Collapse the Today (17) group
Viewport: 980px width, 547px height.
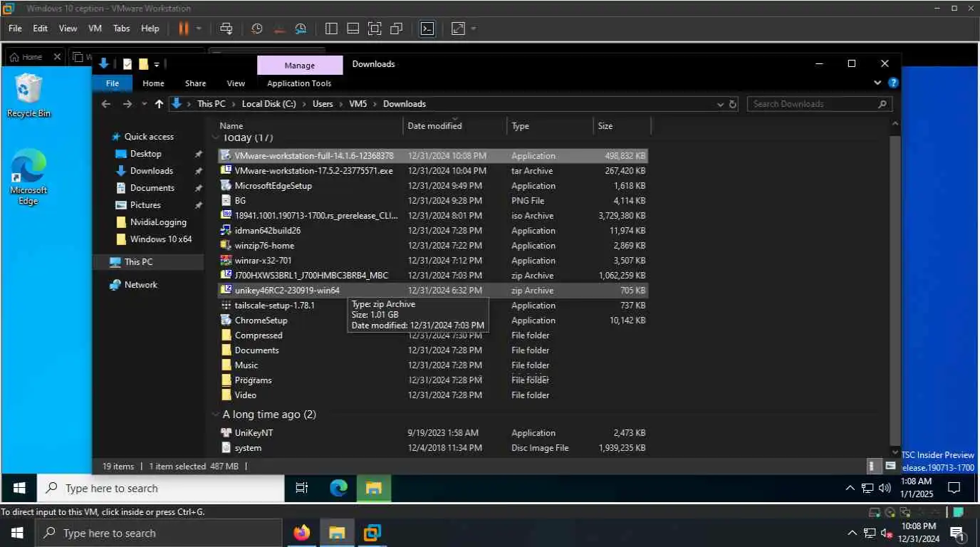(216, 137)
